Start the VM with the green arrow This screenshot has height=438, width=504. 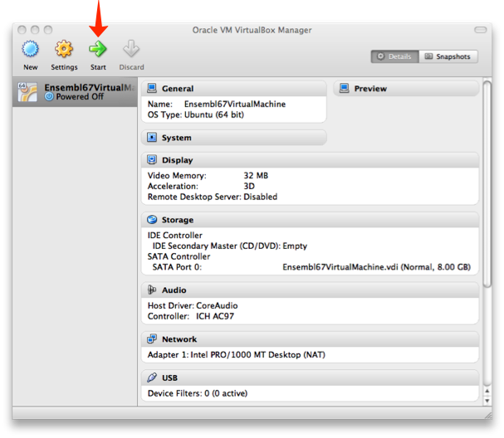(98, 49)
